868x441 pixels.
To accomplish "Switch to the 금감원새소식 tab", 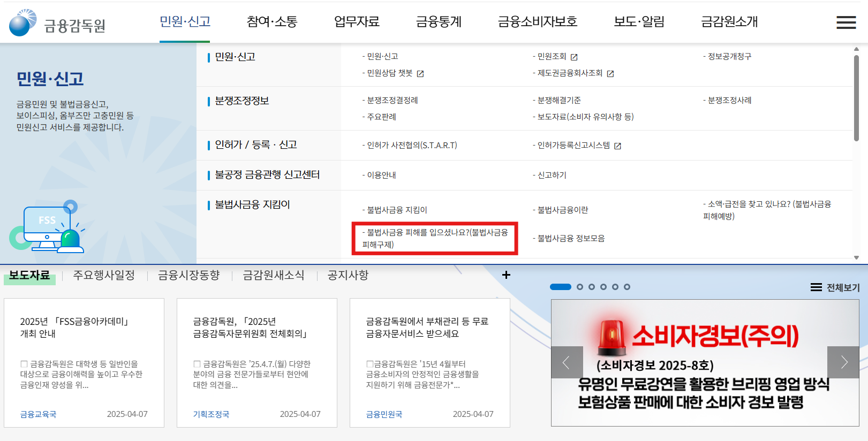I will coord(274,275).
